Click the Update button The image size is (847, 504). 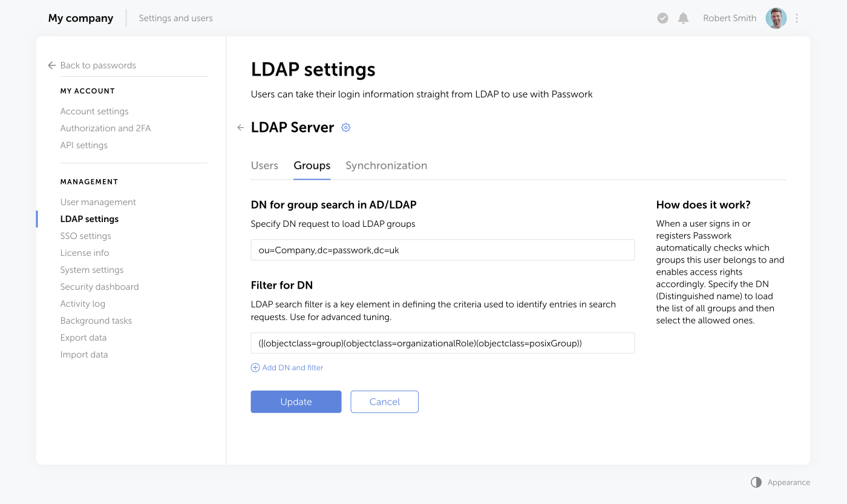(x=296, y=401)
